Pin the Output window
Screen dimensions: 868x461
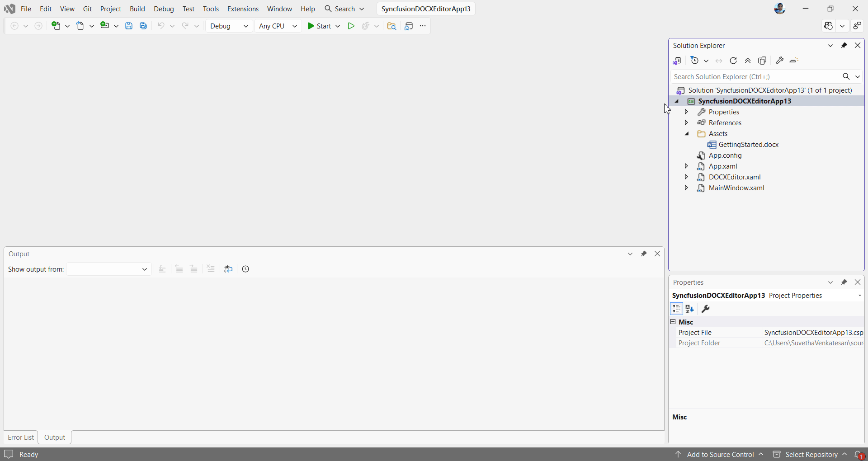pos(645,254)
